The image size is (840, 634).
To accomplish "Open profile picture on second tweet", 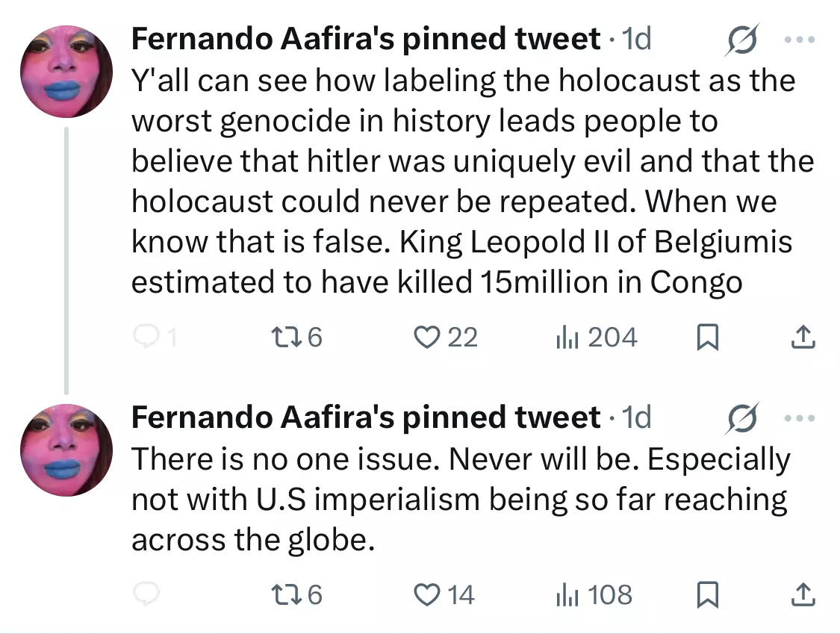I will point(66,450).
